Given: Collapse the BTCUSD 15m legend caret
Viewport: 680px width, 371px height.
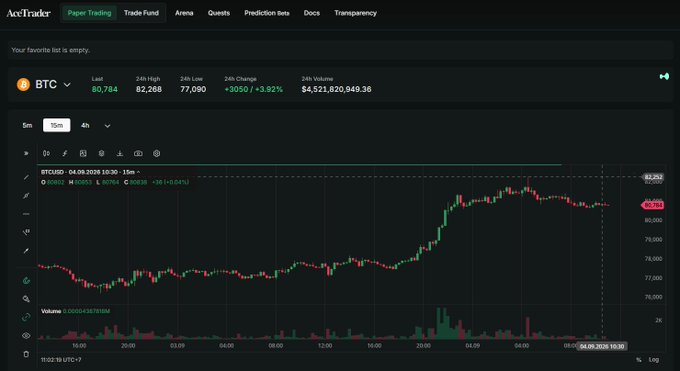Looking at the screenshot, I should click(138, 172).
